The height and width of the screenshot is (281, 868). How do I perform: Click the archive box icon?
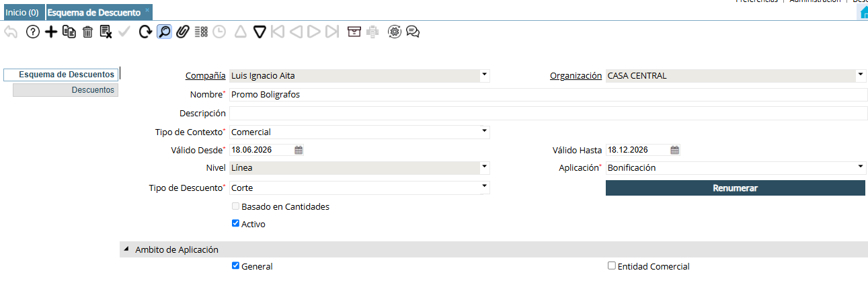point(354,32)
